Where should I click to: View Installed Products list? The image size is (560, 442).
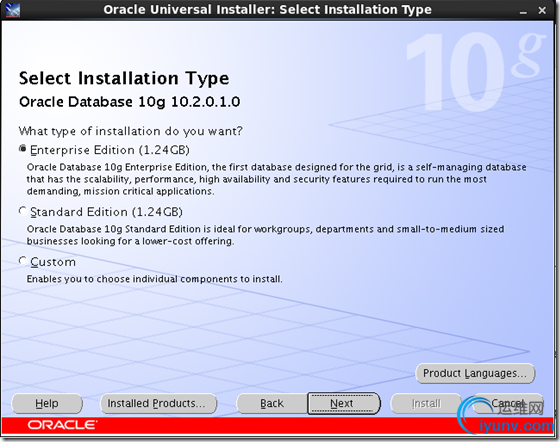[159, 403]
